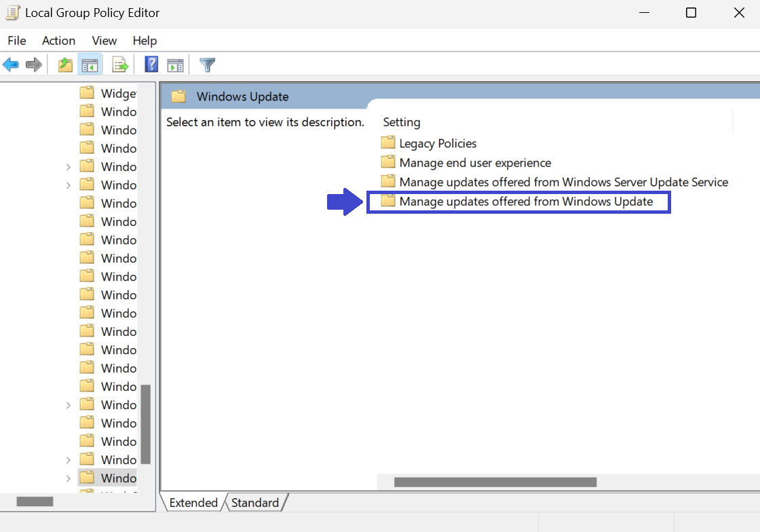Select the Widgets folder in the tree
760x532 pixels.
(x=118, y=93)
